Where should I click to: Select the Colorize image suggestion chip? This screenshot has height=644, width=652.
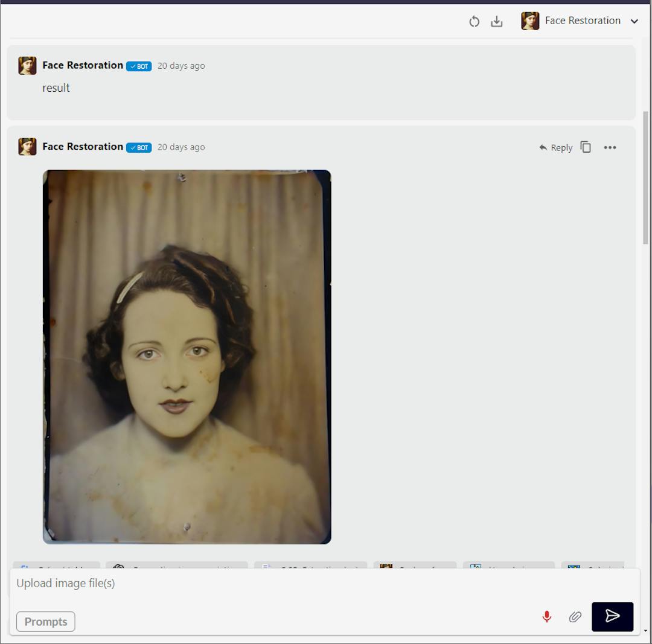click(x=593, y=568)
